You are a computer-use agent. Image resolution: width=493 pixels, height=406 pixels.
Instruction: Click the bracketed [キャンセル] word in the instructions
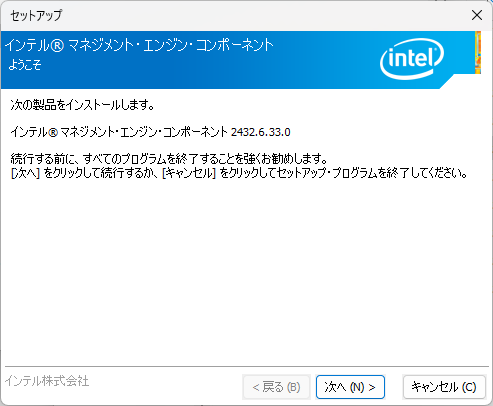189,173
